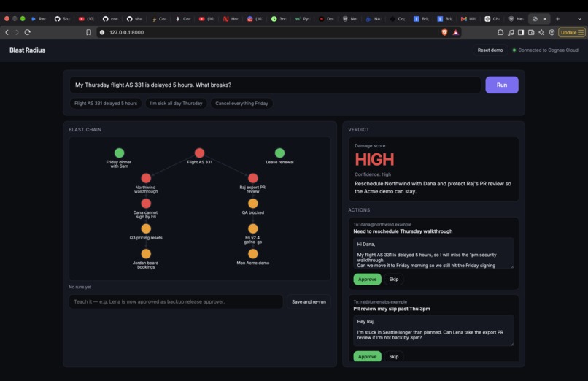This screenshot has width=588, height=381.
Task: View site information icon beside 127.0.0.1:8000
Action: [102, 32]
